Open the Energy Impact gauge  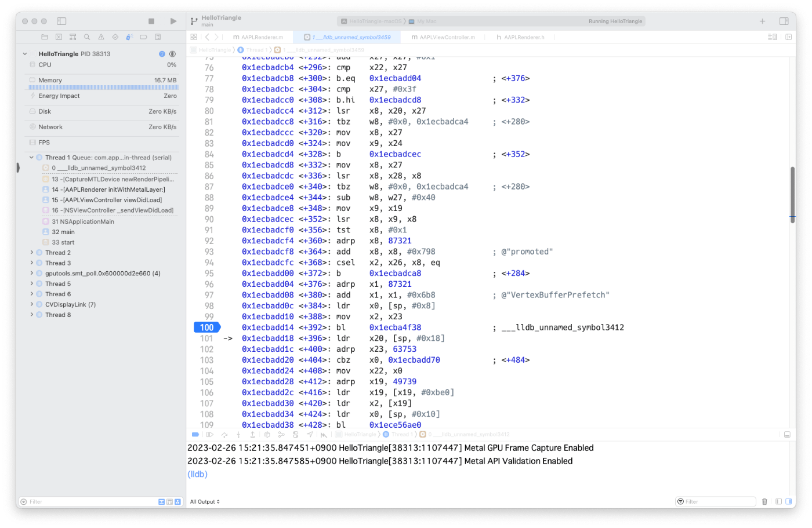[x=103, y=96]
